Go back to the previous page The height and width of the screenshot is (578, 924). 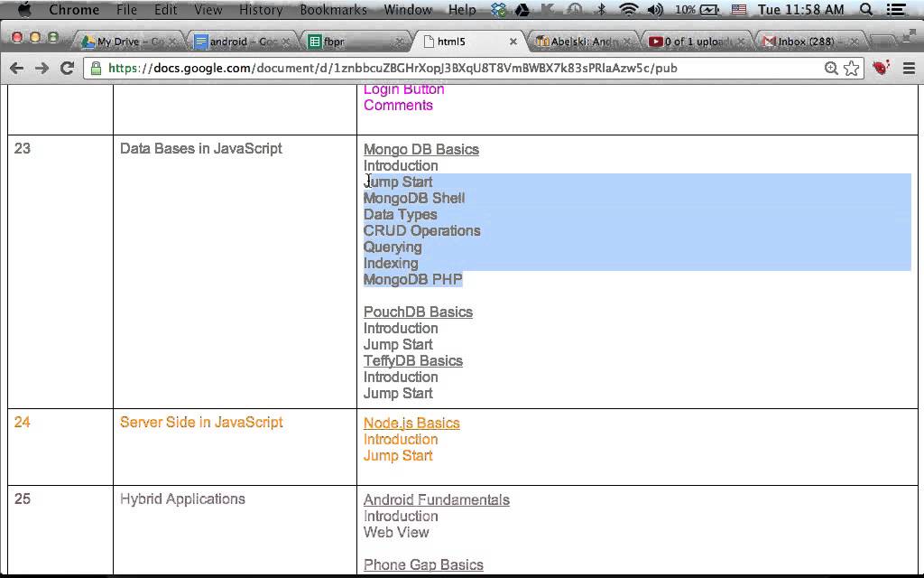tap(17, 69)
